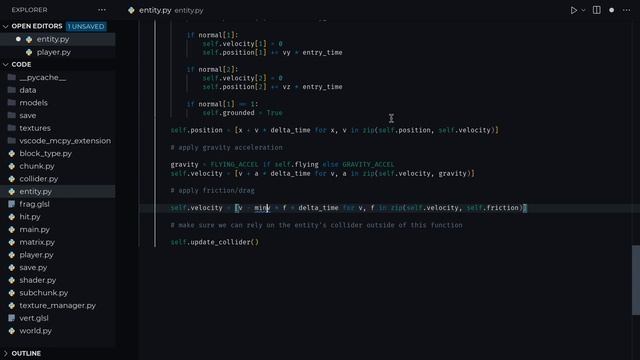Click the '# apply gravity acceleration' comment
The width and height of the screenshot is (640, 360).
click(226, 147)
